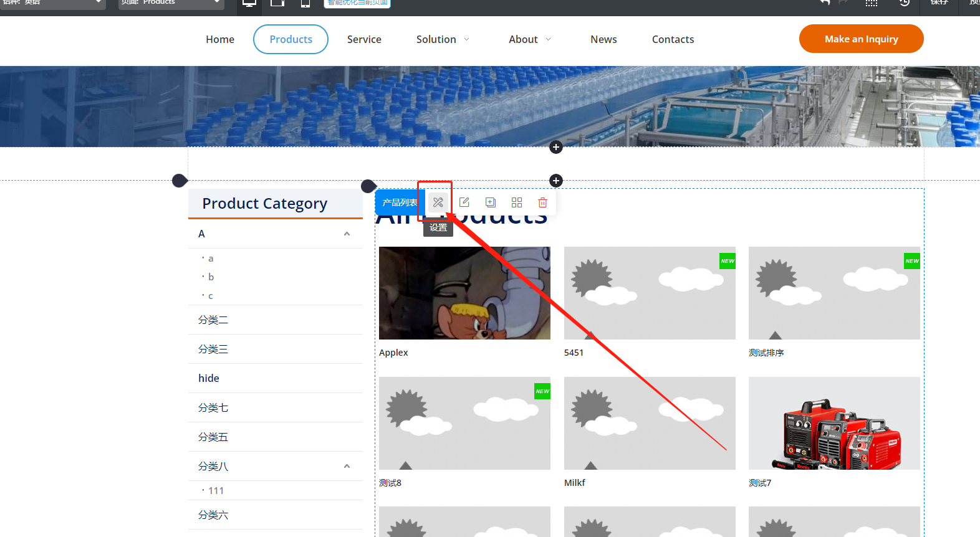Go to the News menu item
This screenshot has height=537, width=980.
603,39
